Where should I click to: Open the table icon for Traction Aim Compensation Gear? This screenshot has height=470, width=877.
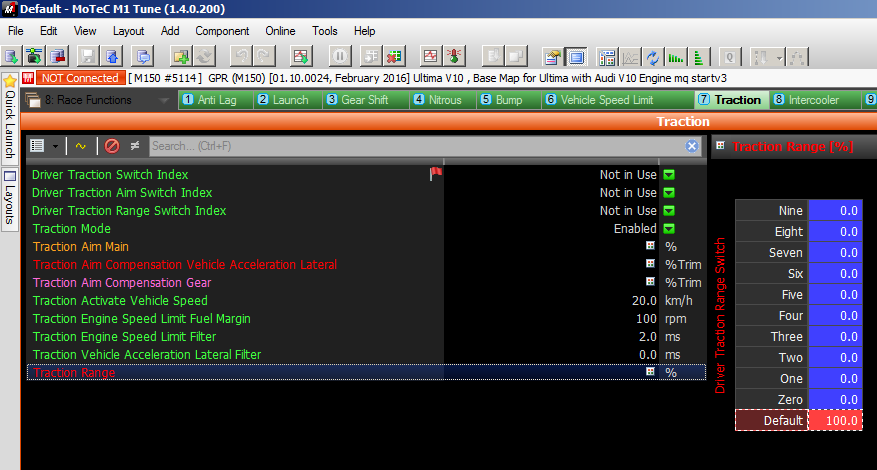[650, 281]
